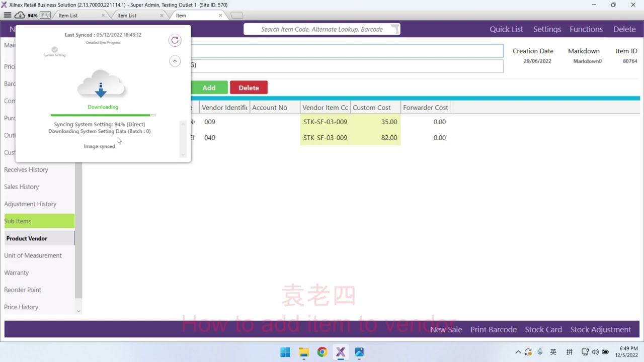Collapse the sync panel with the up chevron
The width and height of the screenshot is (644, 362).
pos(175,61)
